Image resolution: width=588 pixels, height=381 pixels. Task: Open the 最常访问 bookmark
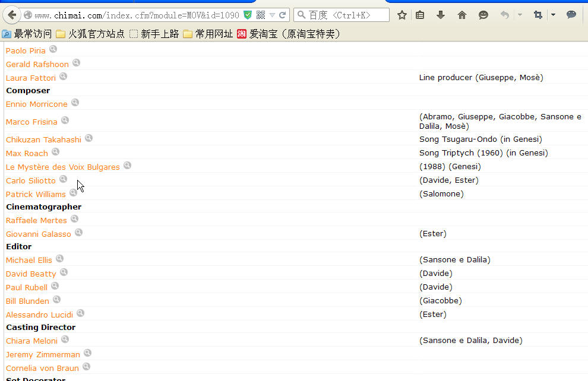(27, 34)
